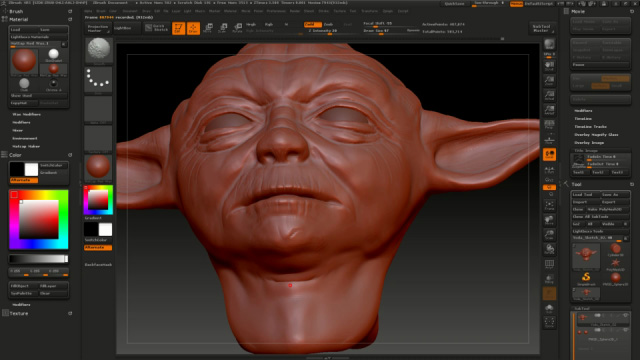Screen dimensions: 640x360
Task: Click the Scale view icon in right shelf
Action: 549,235
